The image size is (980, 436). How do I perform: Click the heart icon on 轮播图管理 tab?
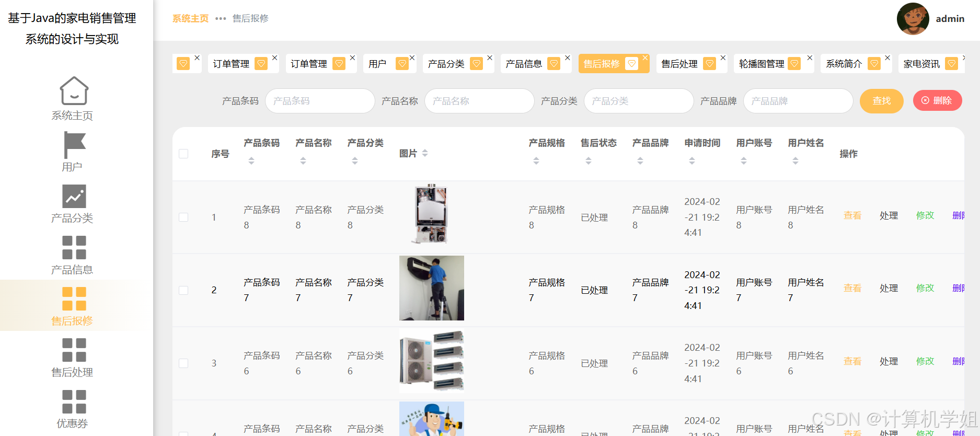pyautogui.click(x=794, y=64)
